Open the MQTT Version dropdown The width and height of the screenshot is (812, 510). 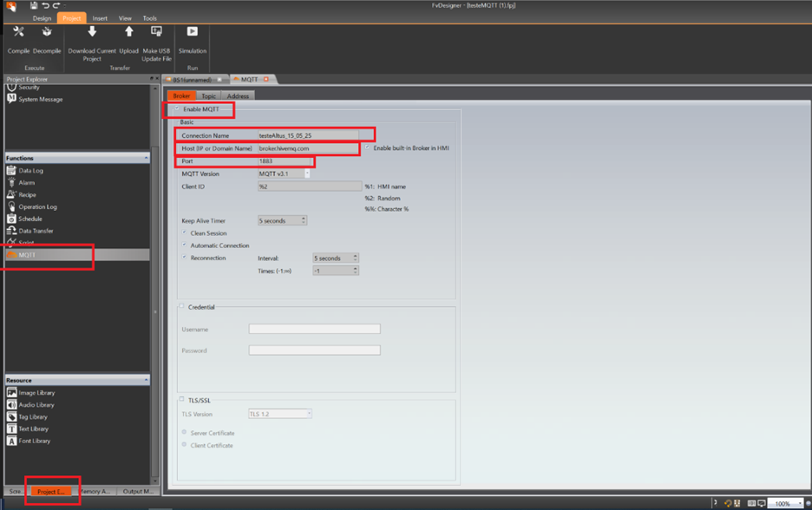click(307, 174)
